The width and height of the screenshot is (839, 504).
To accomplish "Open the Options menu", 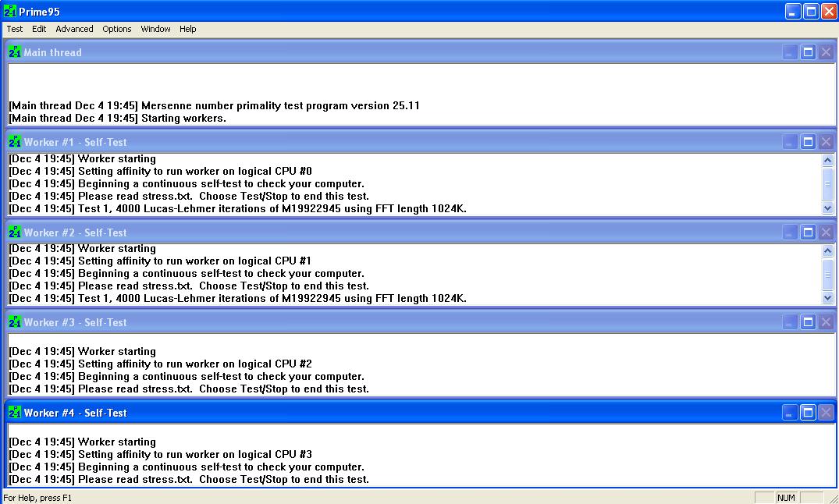I will pos(116,29).
